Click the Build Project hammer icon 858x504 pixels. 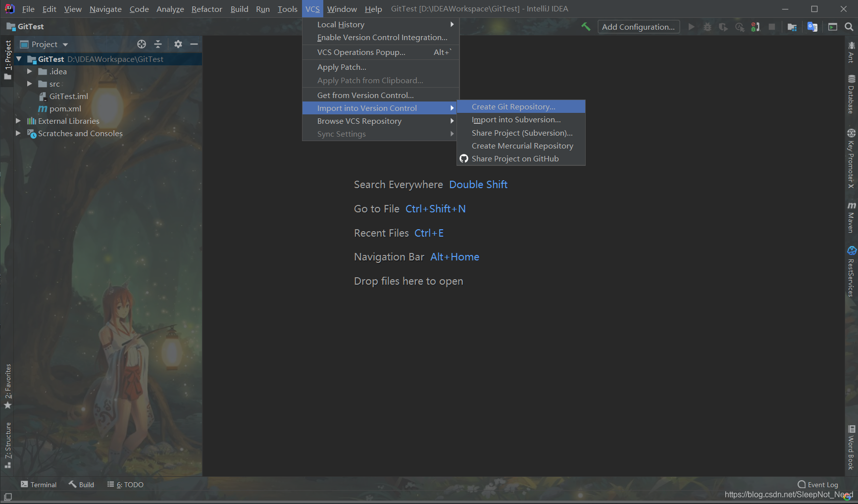(586, 27)
